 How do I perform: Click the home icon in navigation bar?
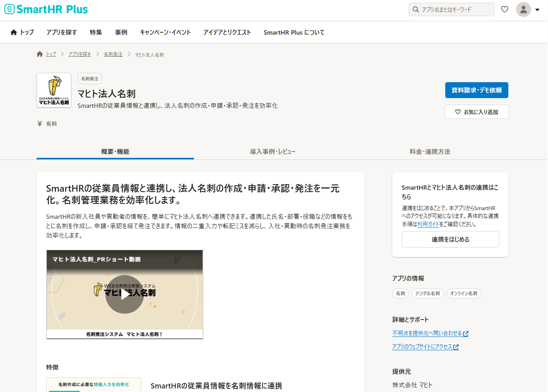(14, 32)
